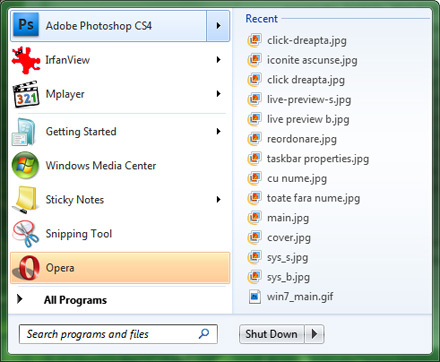
Task: Click the Sticky Notes icon
Action: pyautogui.click(x=25, y=200)
